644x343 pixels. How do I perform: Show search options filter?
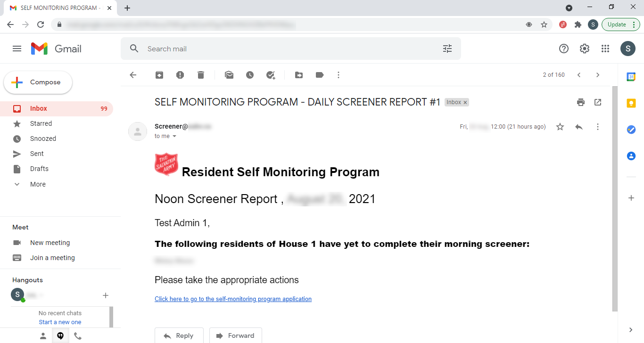(447, 49)
